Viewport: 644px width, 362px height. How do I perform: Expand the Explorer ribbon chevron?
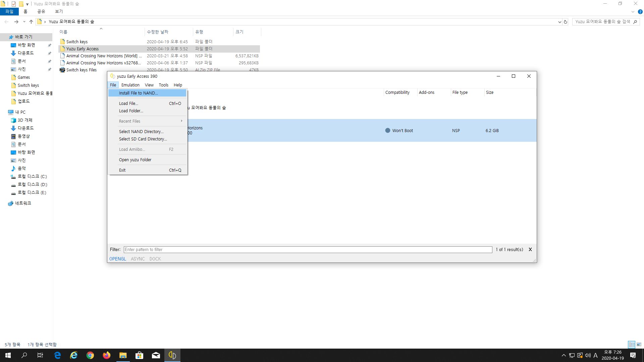pyautogui.click(x=633, y=12)
